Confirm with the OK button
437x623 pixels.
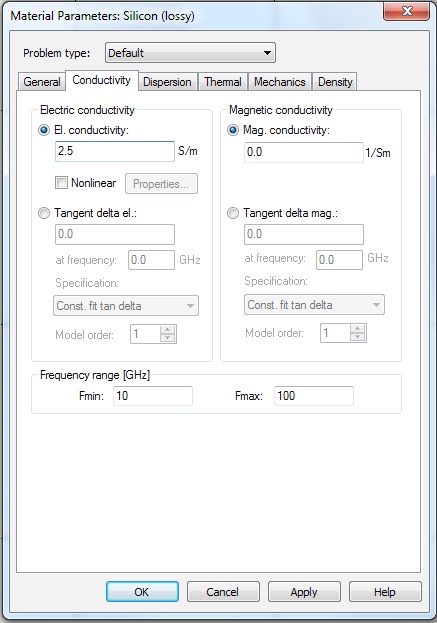tap(142, 592)
